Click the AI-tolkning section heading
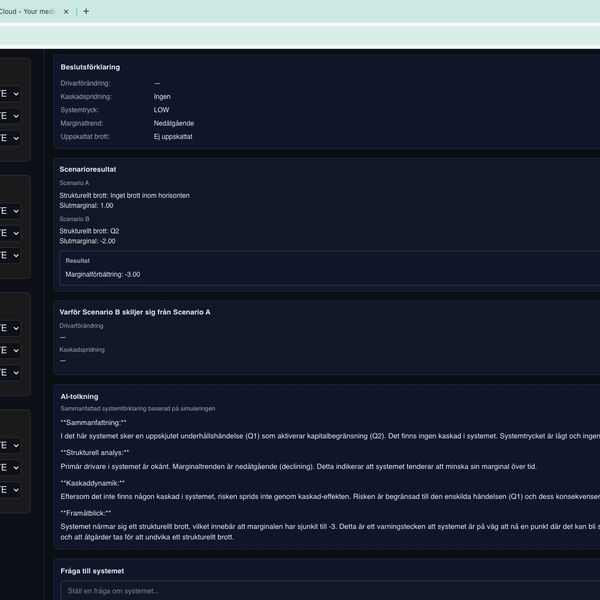This screenshot has height=600, width=600. point(79,396)
